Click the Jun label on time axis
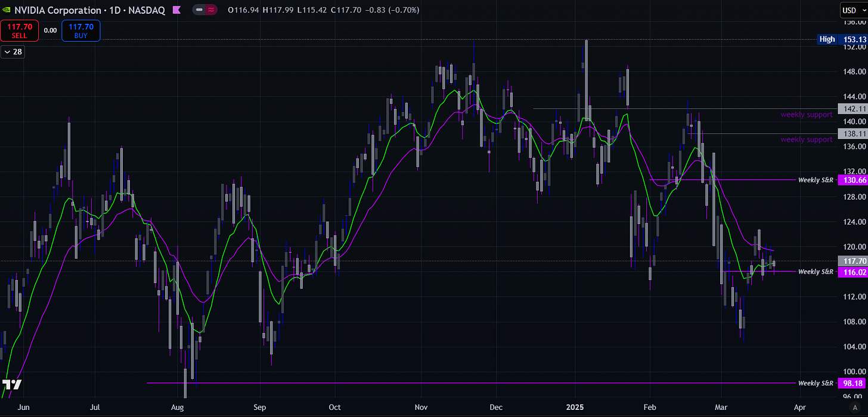 pos(23,407)
